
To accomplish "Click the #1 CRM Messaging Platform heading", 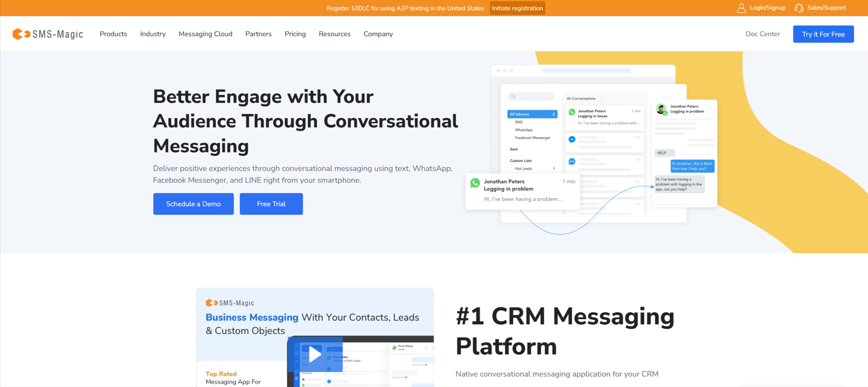I will tap(565, 331).
